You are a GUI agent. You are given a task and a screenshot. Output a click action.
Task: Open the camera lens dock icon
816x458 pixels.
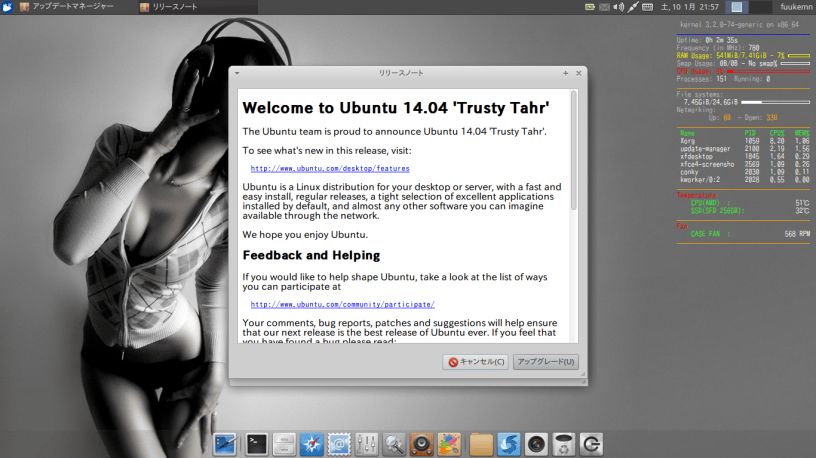tap(536, 444)
